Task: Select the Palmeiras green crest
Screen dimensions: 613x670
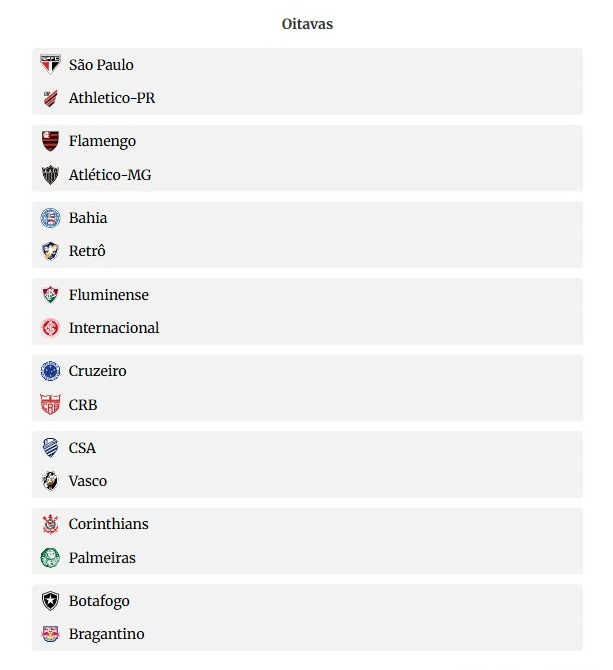Action: 50,558
